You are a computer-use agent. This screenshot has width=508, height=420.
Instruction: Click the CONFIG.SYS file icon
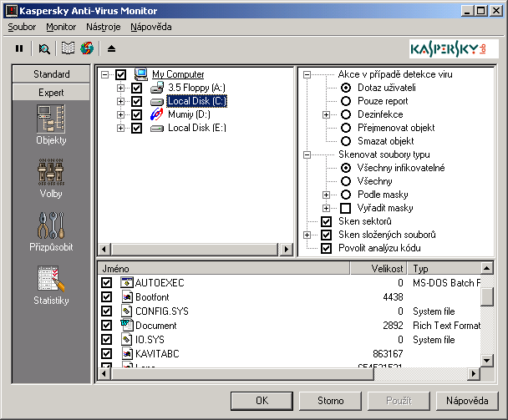[127, 311]
